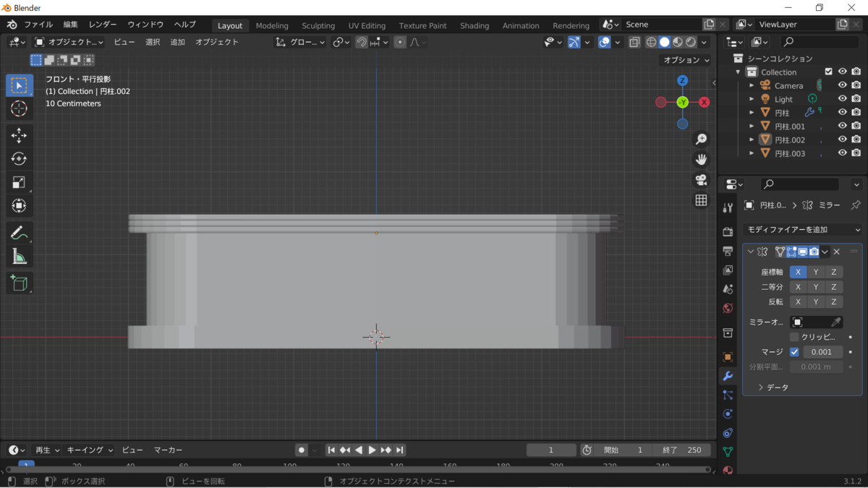Open the Scene properties tab
The width and height of the screenshot is (868, 488).
click(x=728, y=289)
